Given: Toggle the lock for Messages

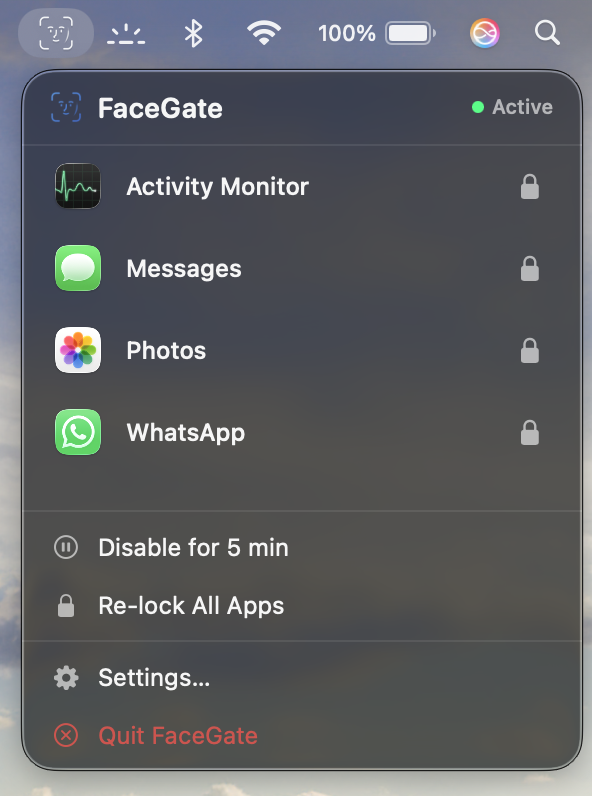Looking at the screenshot, I should [x=530, y=269].
